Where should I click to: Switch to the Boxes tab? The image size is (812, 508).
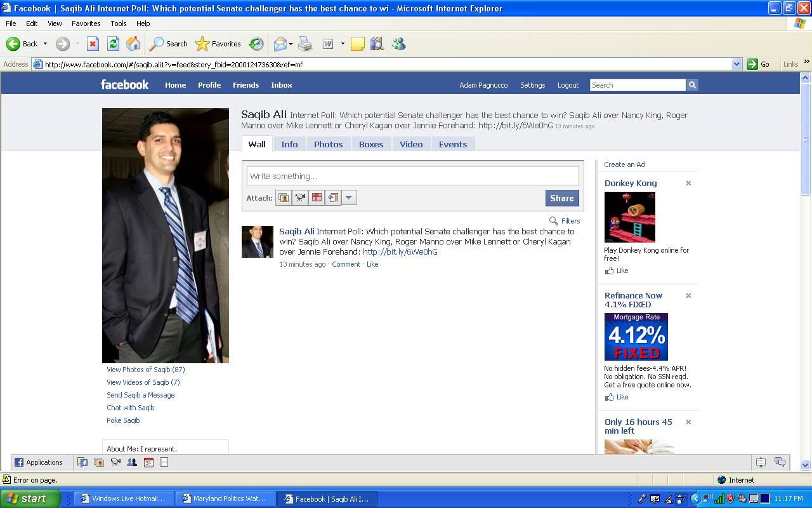[x=371, y=144]
